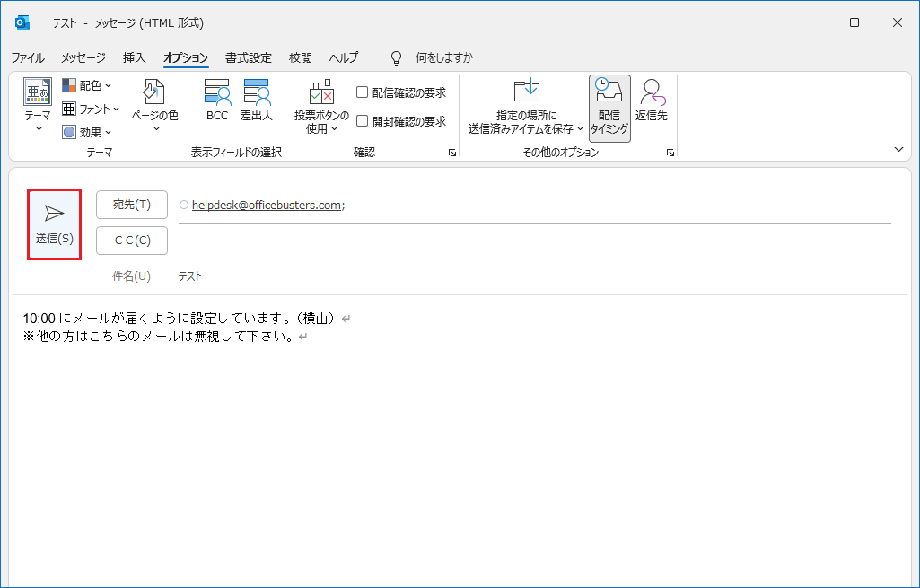
Task: Show the From (差出人) field
Action: coord(256,100)
